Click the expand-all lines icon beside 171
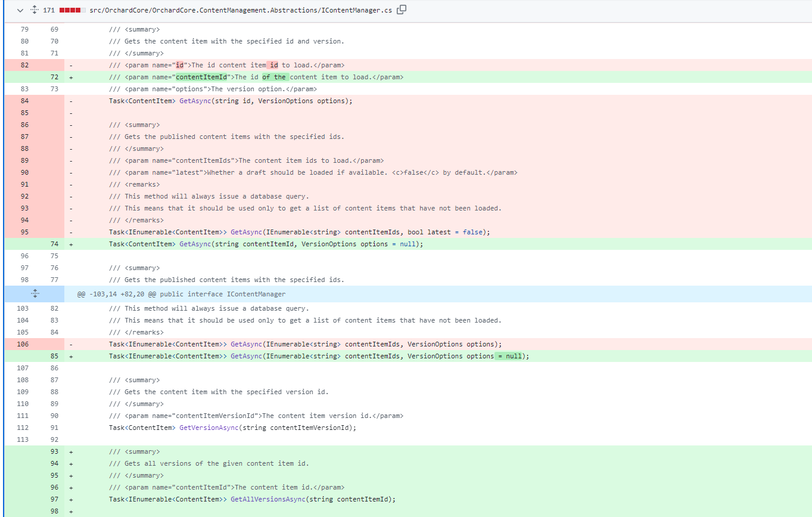Screen dimensions: 812x517 point(35,10)
